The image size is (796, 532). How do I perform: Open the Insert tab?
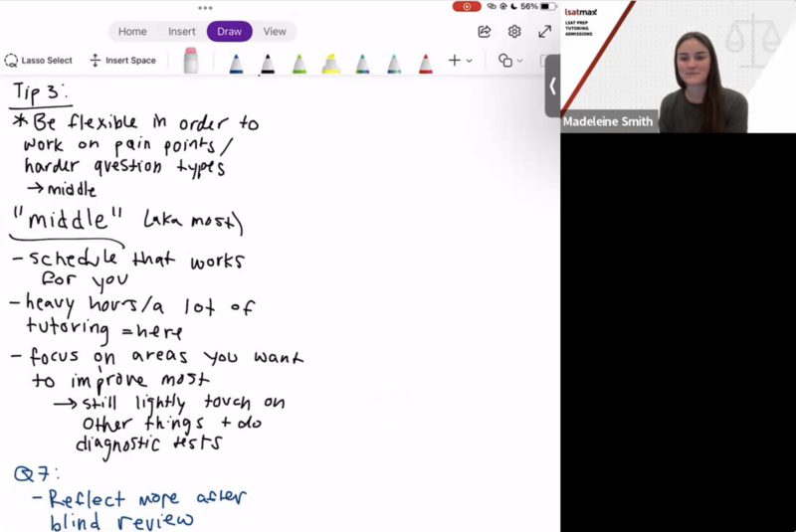point(182,32)
